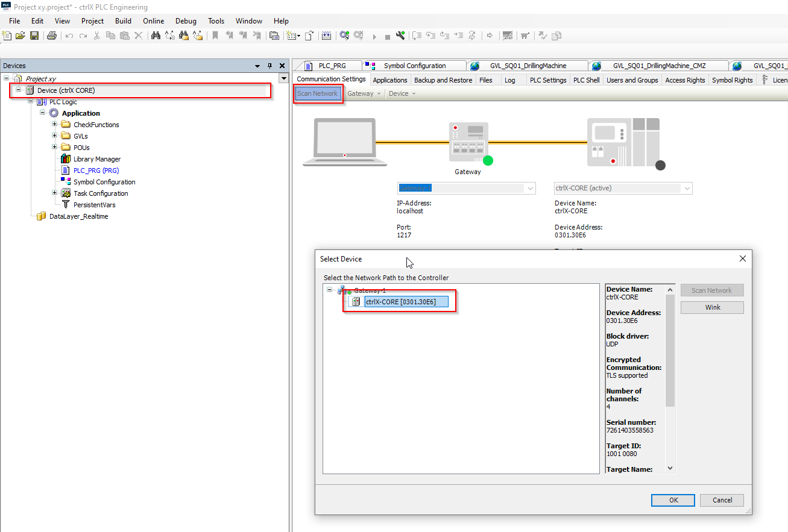Screen dimensions: 788x532
Task: Open the PLC_PRG editor tab
Action: point(332,66)
